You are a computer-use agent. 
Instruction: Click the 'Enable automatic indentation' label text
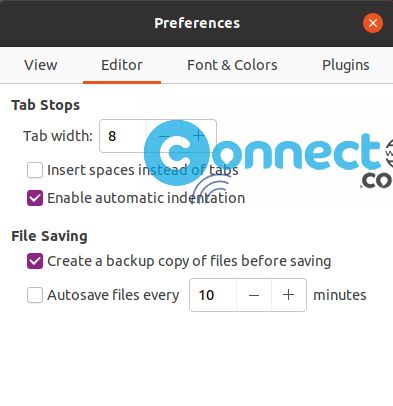point(146,198)
